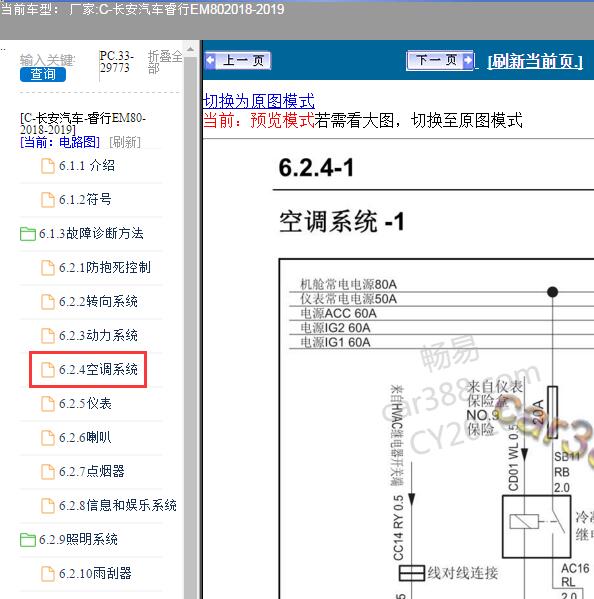The height and width of the screenshot is (599, 594).
Task: Focus the 输入关键 keyword input field
Action: 47,60
